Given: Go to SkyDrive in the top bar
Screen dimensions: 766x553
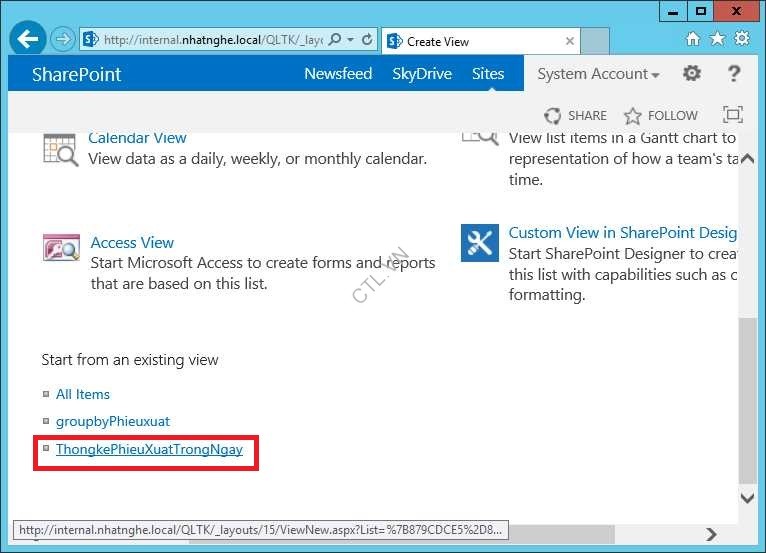Looking at the screenshot, I should 421,74.
